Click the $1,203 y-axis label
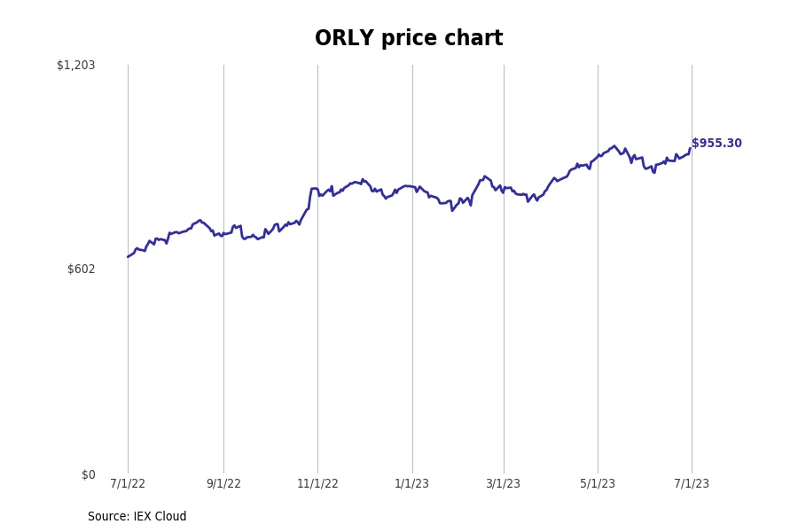This screenshot has width=798, height=532. pos(75,65)
